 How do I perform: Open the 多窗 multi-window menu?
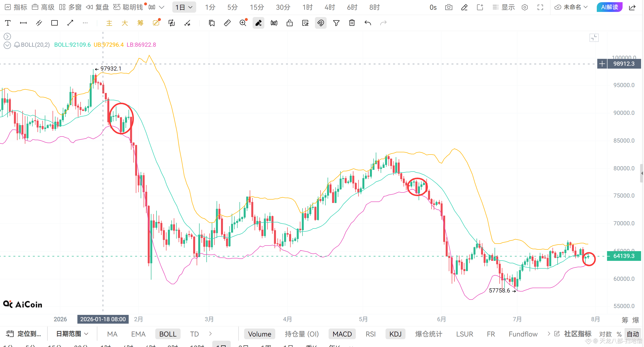(x=71, y=7)
